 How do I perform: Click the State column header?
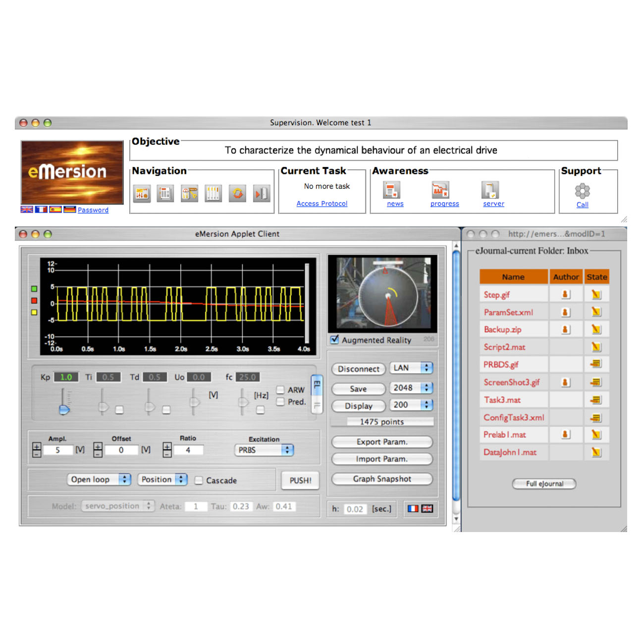click(596, 277)
